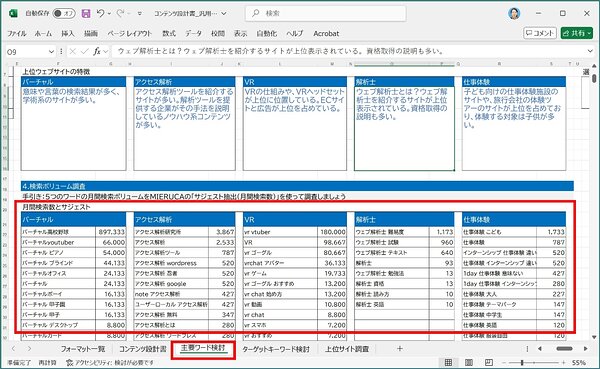
Task: Click the zoom slider handle
Action: 522,362
